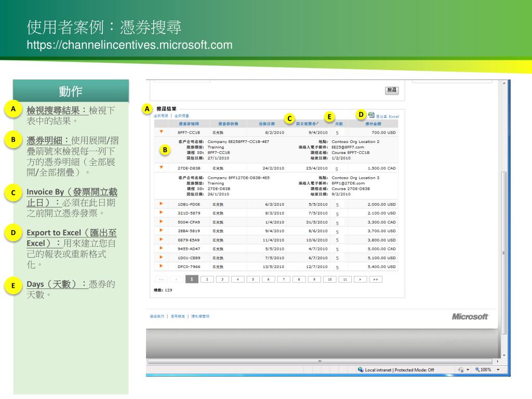This screenshot has height=399, width=532.
Task: Click the Local intranet | Protected Mode: Off text
Action: tap(400, 370)
